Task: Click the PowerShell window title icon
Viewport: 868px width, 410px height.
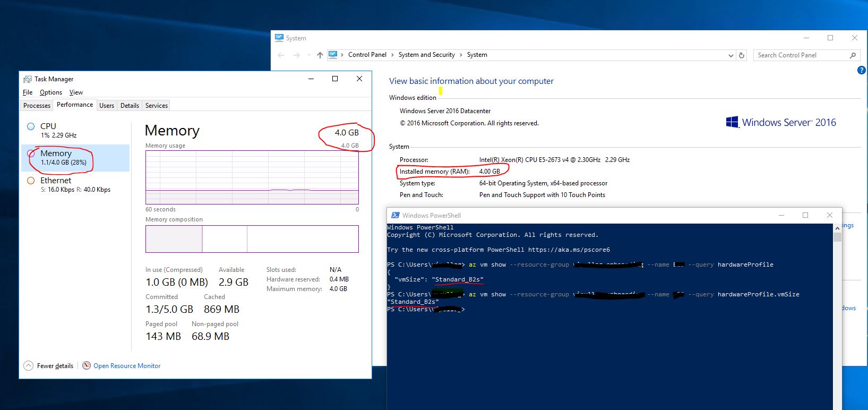Action: (x=395, y=215)
